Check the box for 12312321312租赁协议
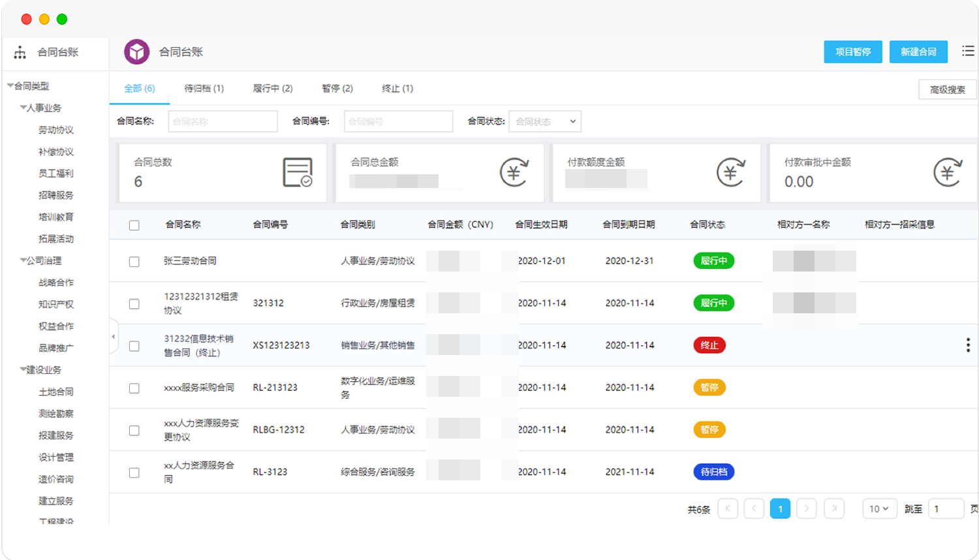Screen dimensions: 979x560 tap(134, 304)
